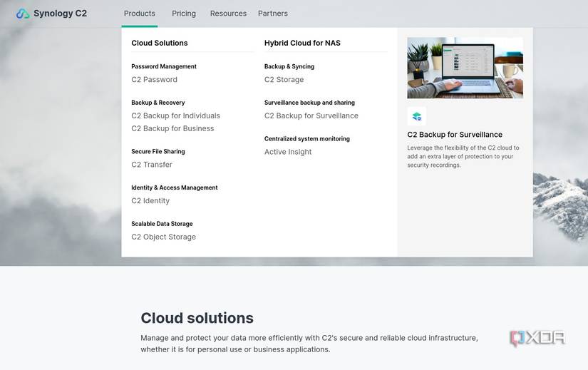Click the Hybrid Cloud for NAS heading

[x=302, y=43]
